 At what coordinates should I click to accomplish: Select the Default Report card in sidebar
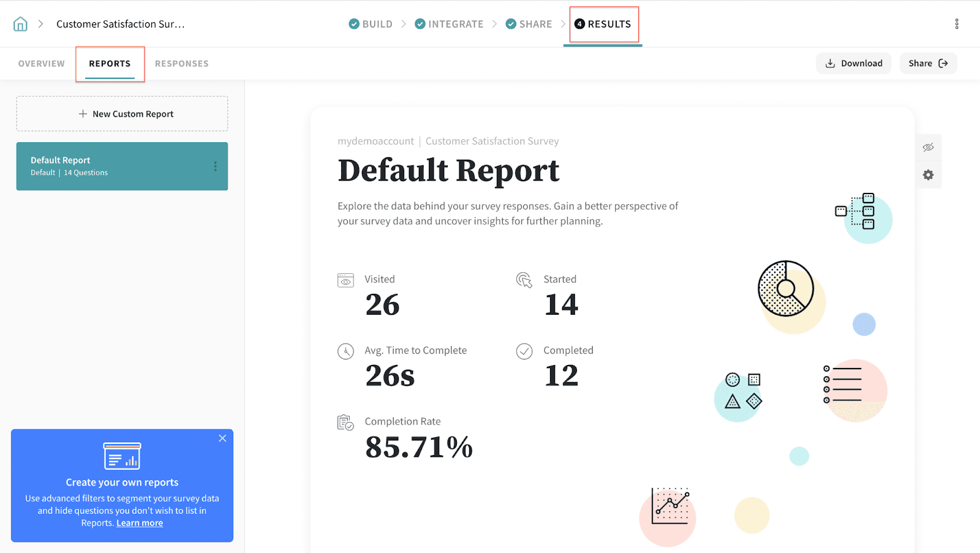pos(110,166)
